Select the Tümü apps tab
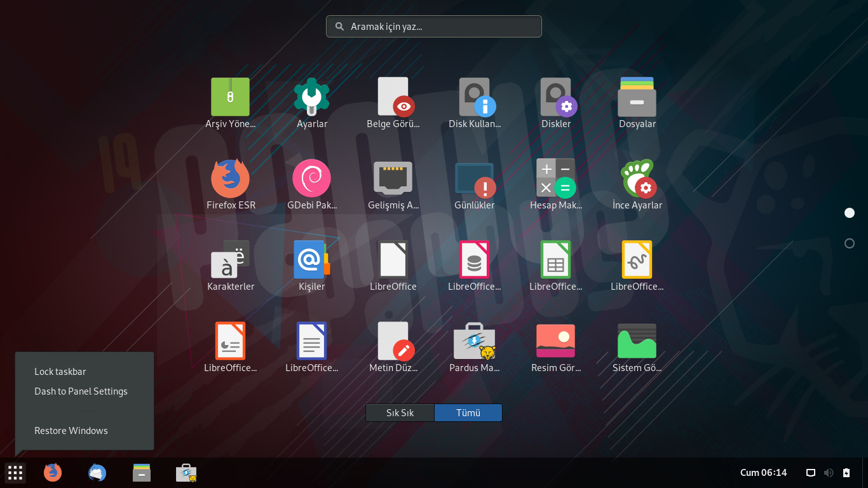The width and height of the screenshot is (868, 488). pyautogui.click(x=468, y=413)
